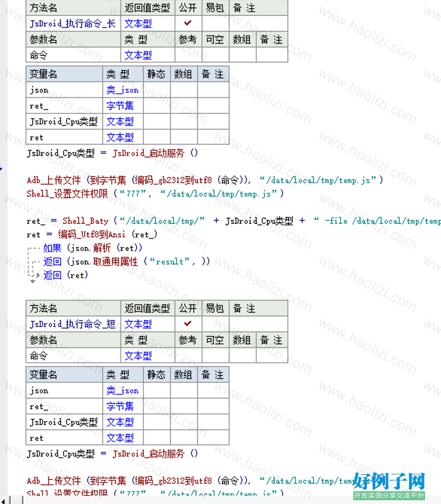
Task: Select parameter 命令 under JsDroid_执行命令_短
Action: tap(39, 356)
